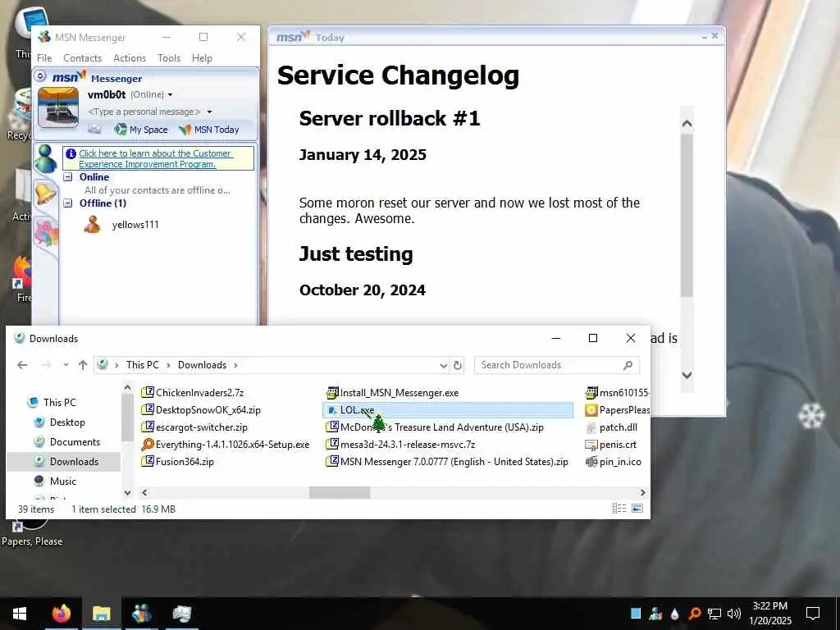Open the Online status dropdown arrow
The image size is (840, 630).
171,95
